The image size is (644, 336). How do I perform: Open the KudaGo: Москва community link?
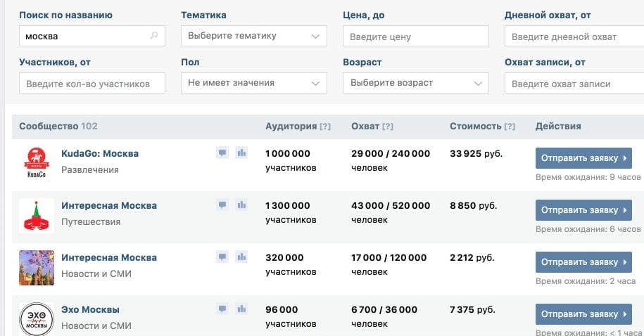click(x=100, y=153)
